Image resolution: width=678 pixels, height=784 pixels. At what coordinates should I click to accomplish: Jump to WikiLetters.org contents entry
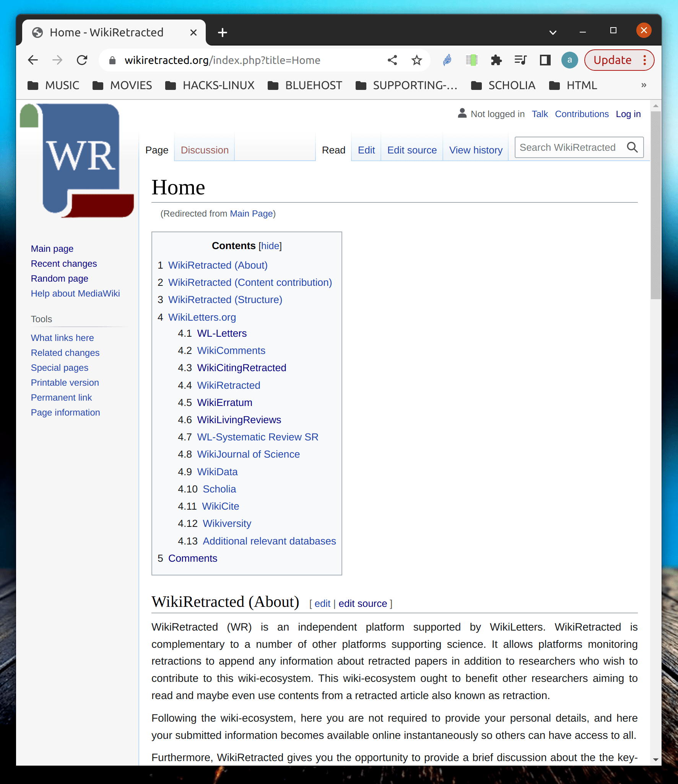[202, 317]
